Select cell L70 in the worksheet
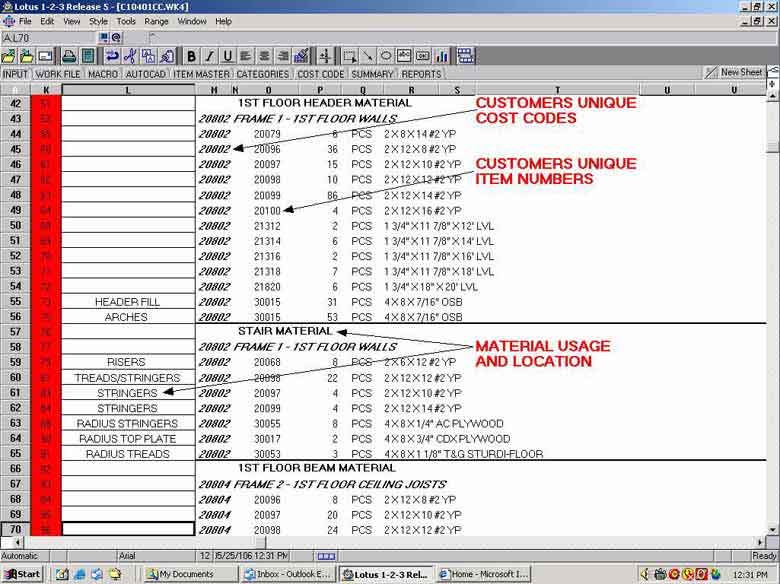This screenshot has width=780, height=584. [128, 529]
